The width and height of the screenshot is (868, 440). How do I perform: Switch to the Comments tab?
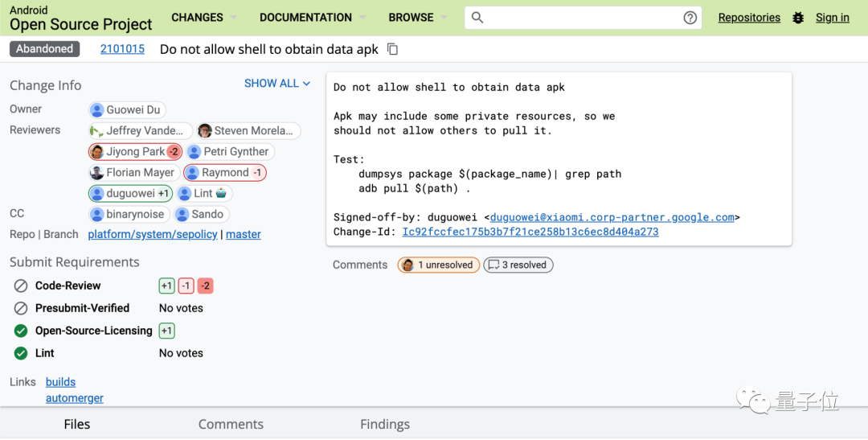point(231,424)
